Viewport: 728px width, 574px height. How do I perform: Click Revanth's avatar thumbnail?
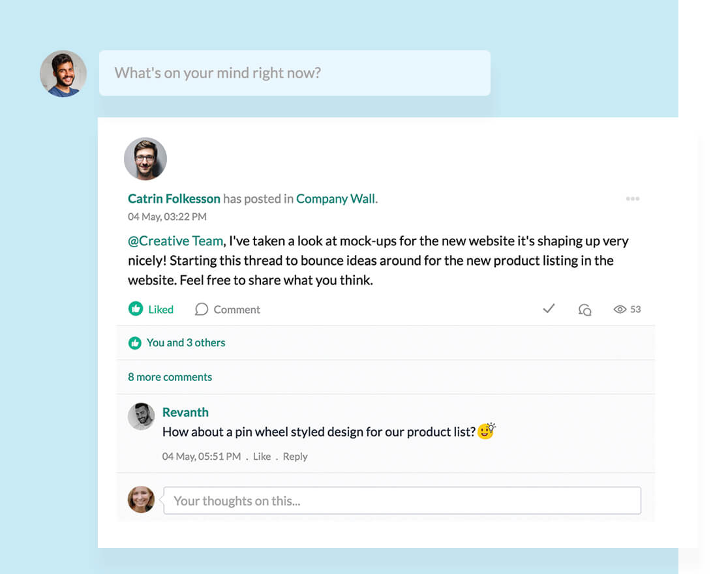point(141,416)
